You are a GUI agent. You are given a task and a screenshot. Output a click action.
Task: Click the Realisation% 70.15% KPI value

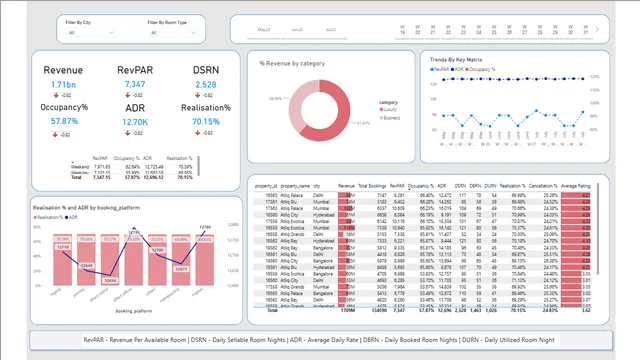(206, 122)
